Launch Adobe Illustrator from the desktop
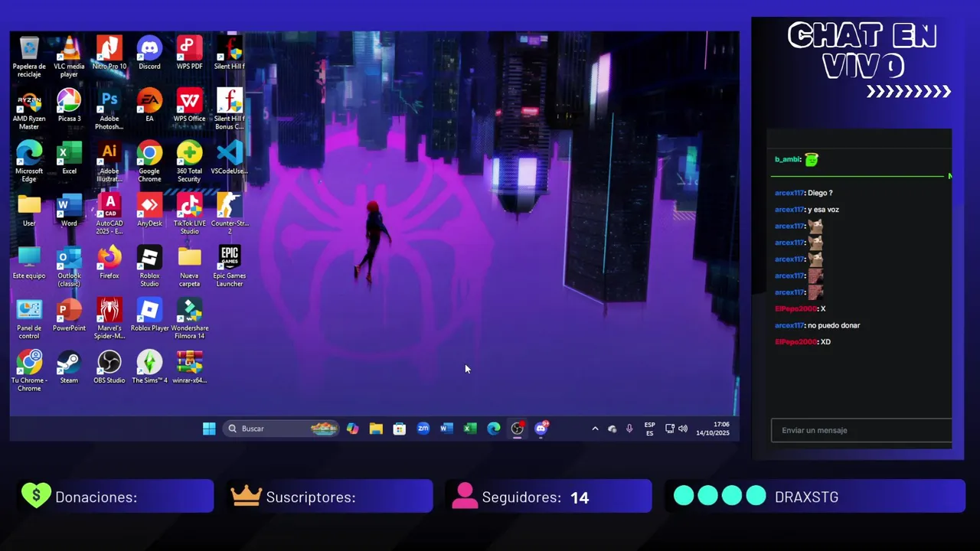 click(109, 161)
